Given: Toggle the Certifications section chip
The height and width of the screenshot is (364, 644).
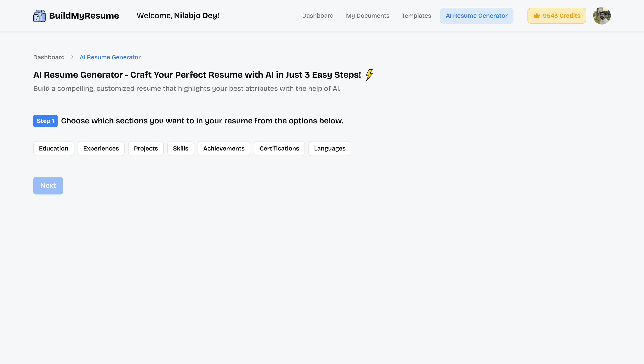Looking at the screenshot, I should click(x=279, y=149).
